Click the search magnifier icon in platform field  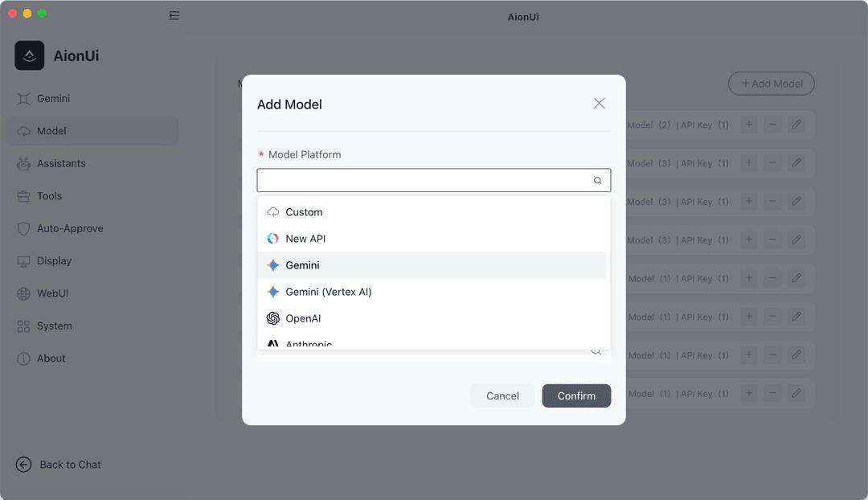click(597, 181)
